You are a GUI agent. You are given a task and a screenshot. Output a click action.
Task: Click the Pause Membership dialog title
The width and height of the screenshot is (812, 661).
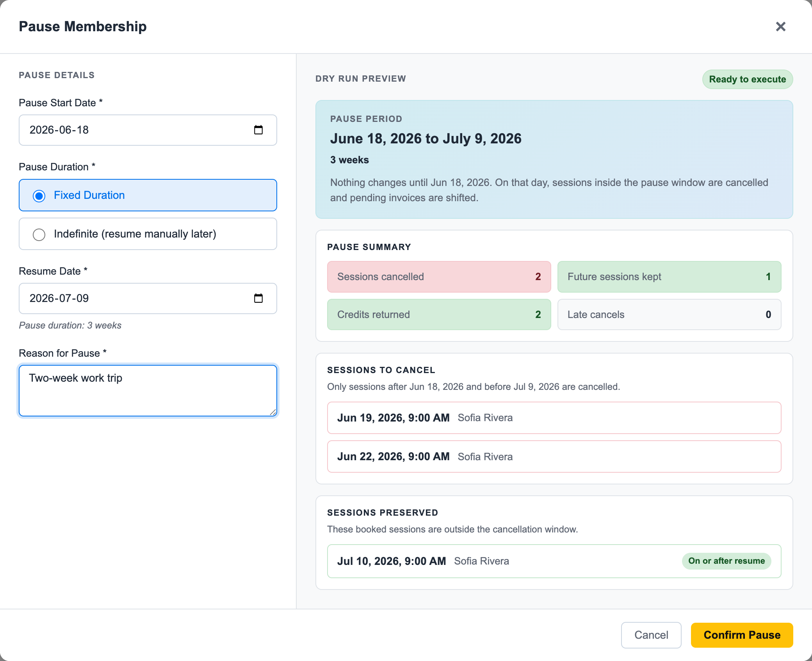click(x=83, y=27)
